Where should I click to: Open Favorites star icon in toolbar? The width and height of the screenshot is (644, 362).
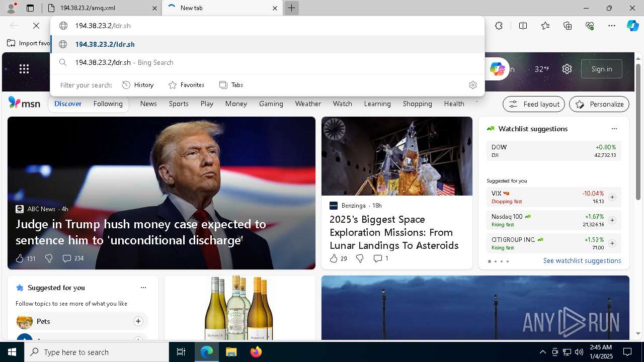pos(545,26)
